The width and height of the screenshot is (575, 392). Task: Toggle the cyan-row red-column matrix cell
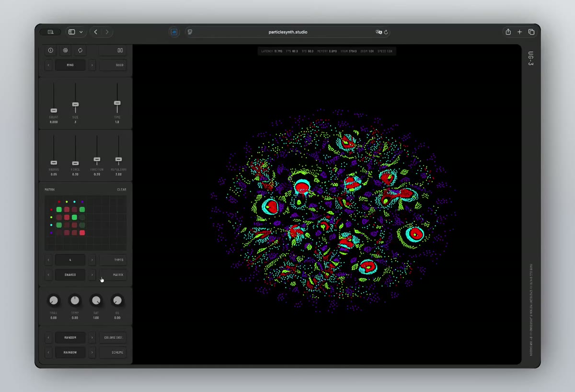[59, 225]
